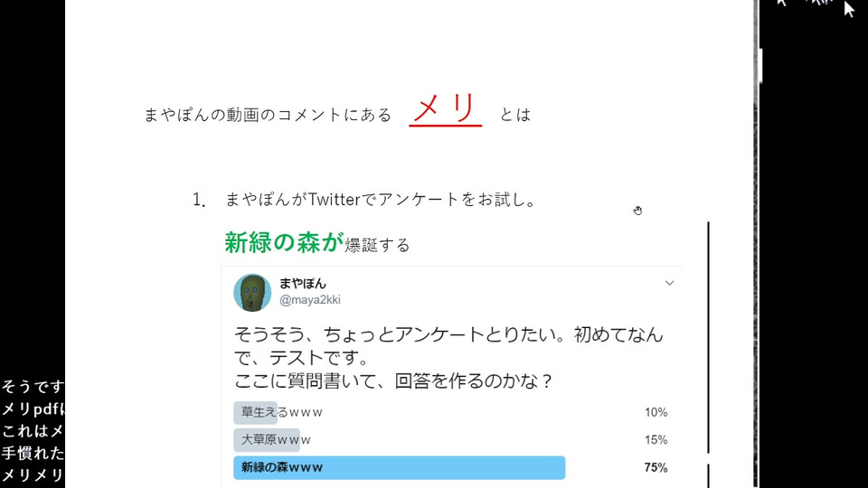Click the メリpdf comment in the chat overlay
868x488 pixels.
coord(33,408)
